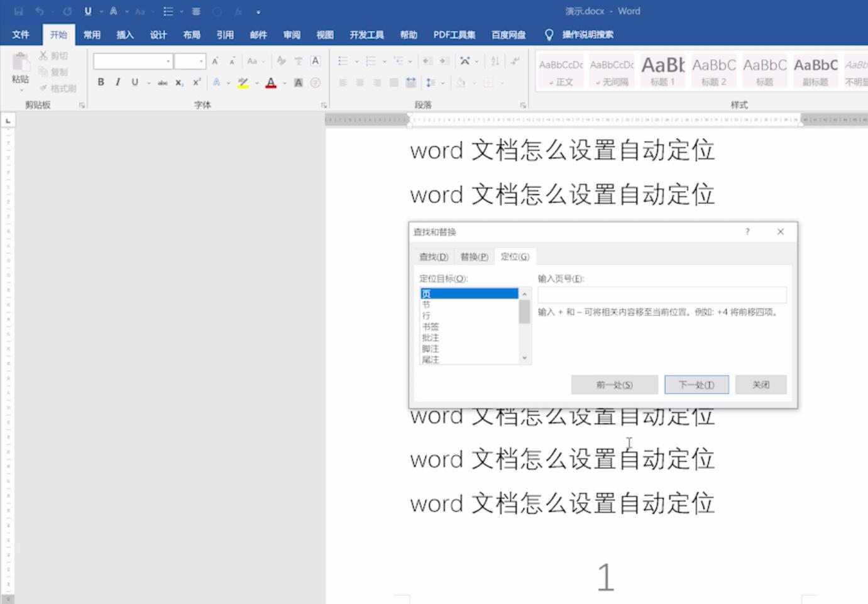Switch to the Replace (替换) dialog tab
Image resolution: width=868 pixels, height=604 pixels.
[x=474, y=256]
